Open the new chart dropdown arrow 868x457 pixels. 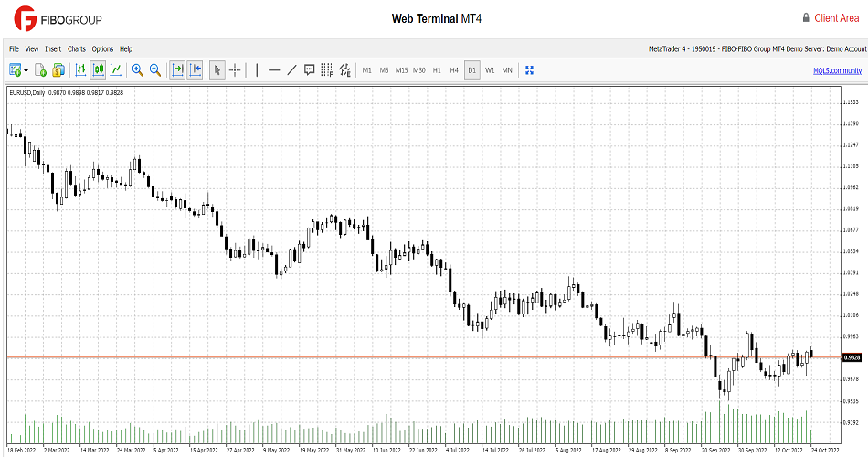click(26, 70)
